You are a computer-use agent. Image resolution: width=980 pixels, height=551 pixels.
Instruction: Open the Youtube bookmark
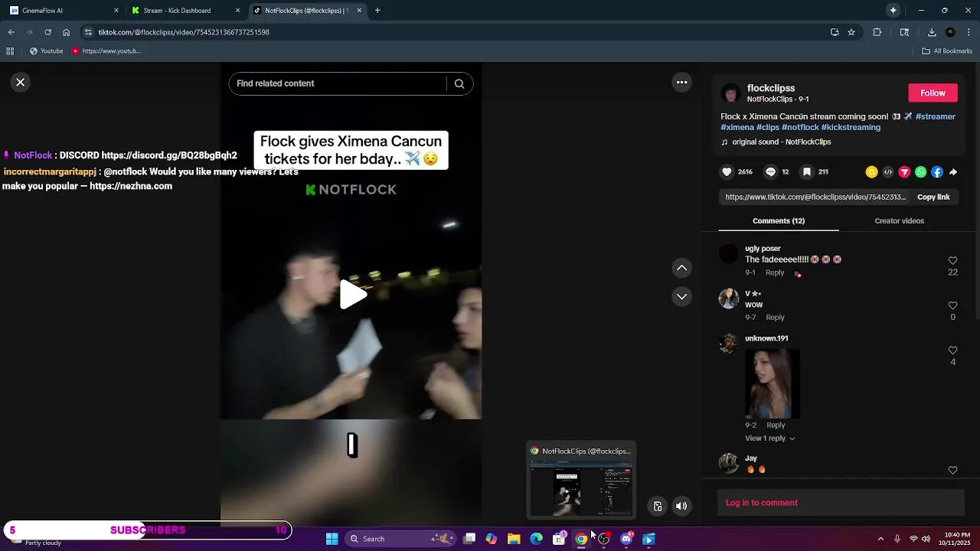point(47,51)
